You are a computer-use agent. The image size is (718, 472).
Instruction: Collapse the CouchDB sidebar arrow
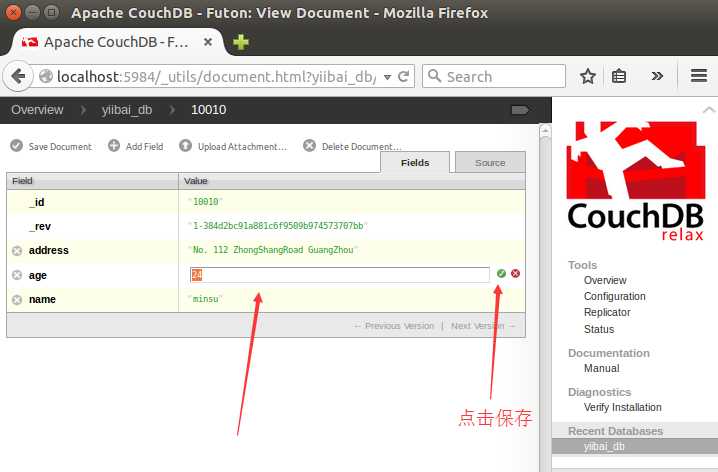pos(708,110)
